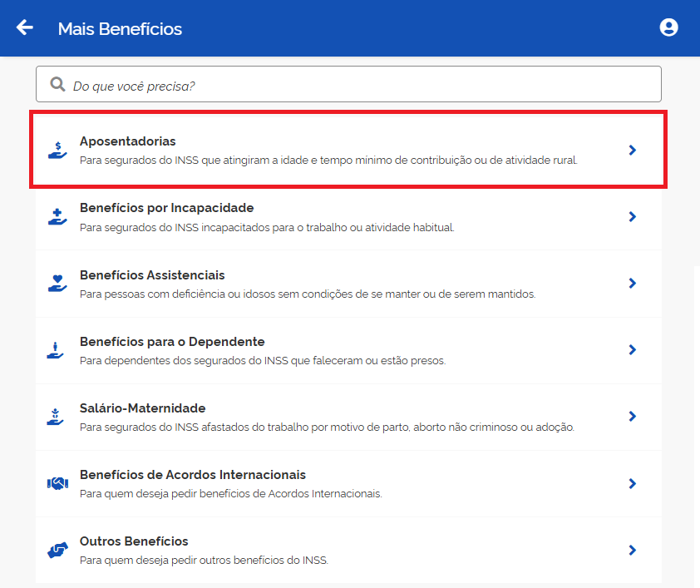Click the Acordos Internacionais handshake icon
The image size is (700, 588).
(57, 483)
